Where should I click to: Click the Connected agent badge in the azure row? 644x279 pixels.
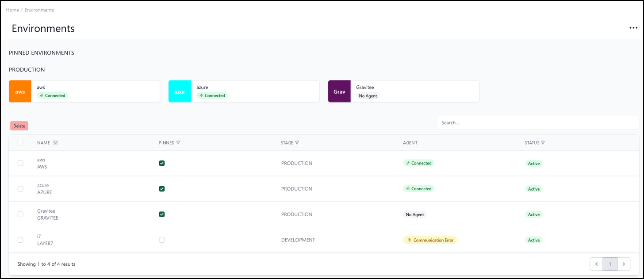point(418,188)
